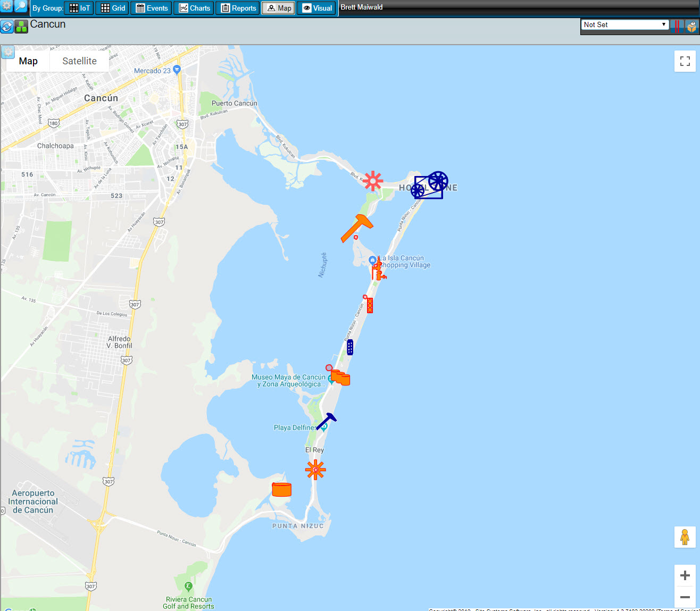This screenshot has height=611, width=700.
Task: Click the La Isla Cancún Shopping Village label
Action: pos(405,262)
